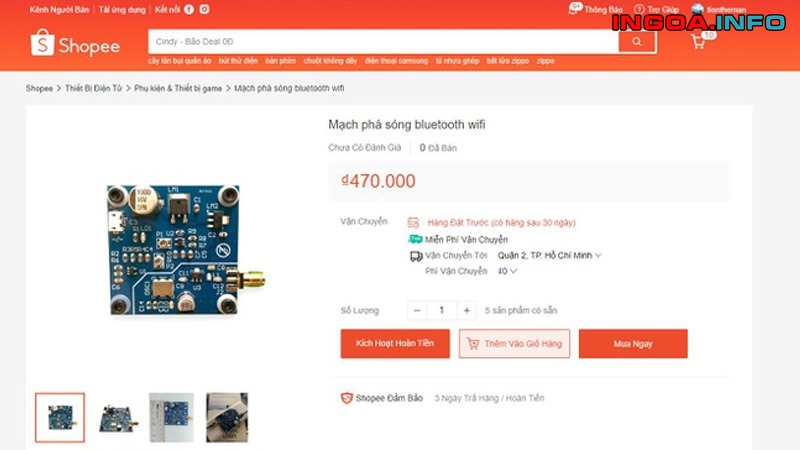Increase quantity with the plus button

coord(466,310)
